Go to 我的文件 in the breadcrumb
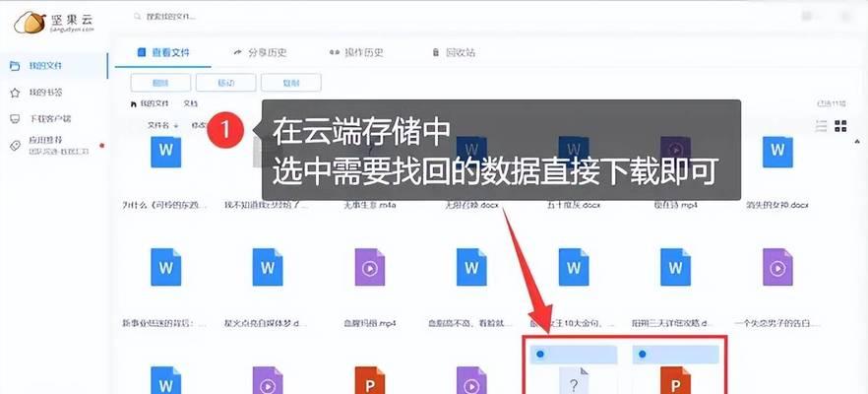Viewport: 868px width, 394px height. tap(154, 103)
